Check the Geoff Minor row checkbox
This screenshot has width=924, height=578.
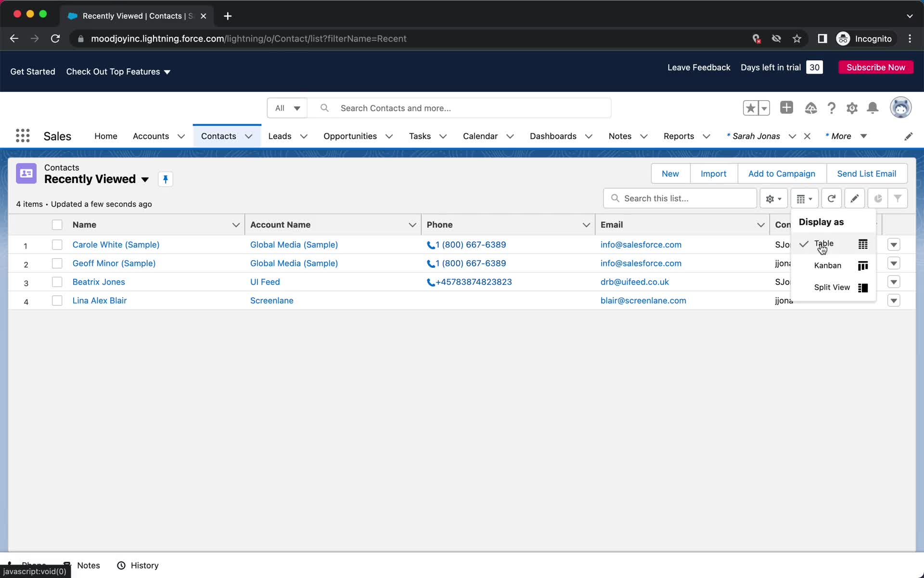coord(57,263)
